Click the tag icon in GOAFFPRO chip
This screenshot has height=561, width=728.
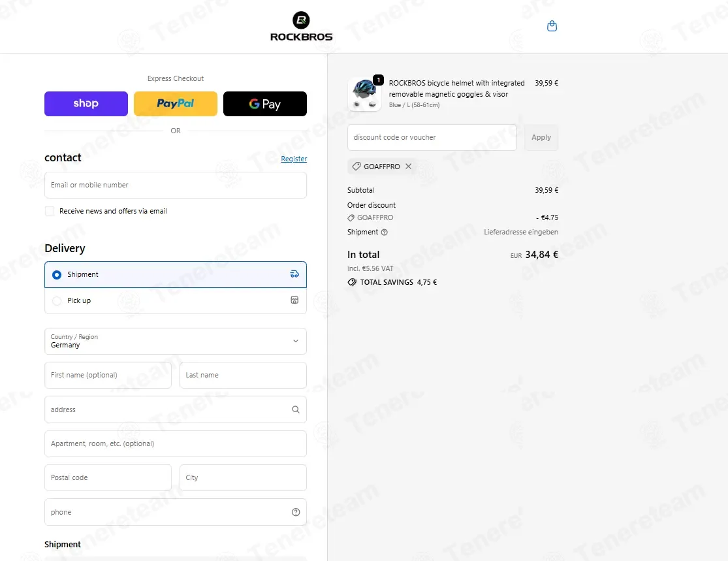356,167
